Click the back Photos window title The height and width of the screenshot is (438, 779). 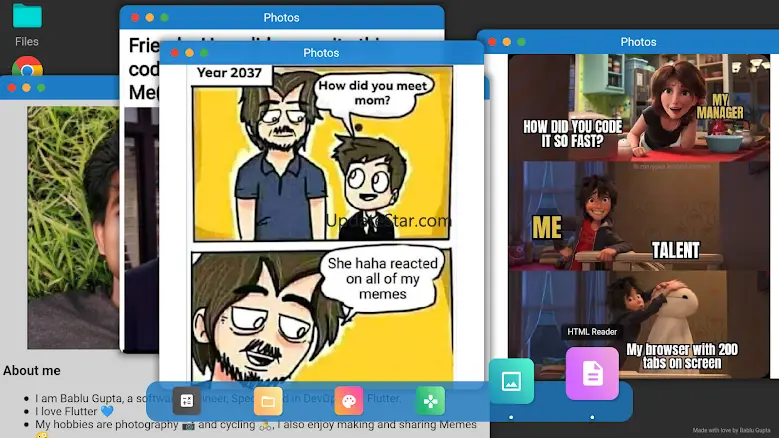coord(281,17)
